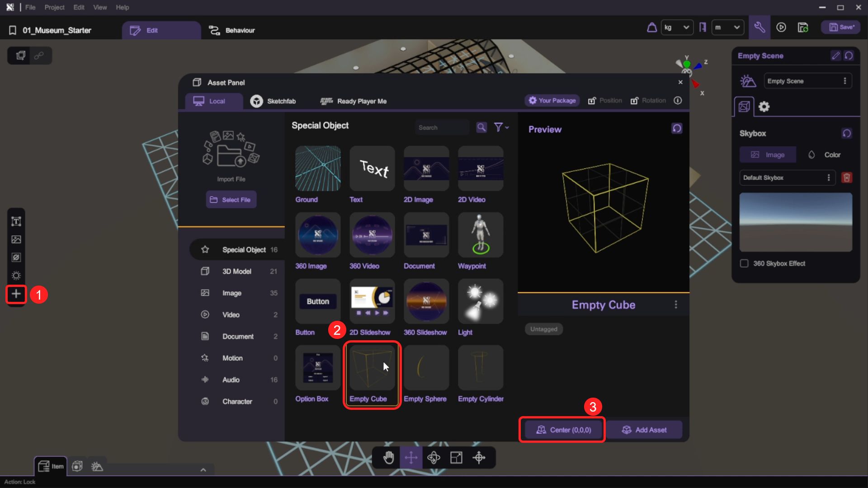Image resolution: width=868 pixels, height=488 pixels.
Task: Open the m length unit dropdown
Action: (727, 28)
